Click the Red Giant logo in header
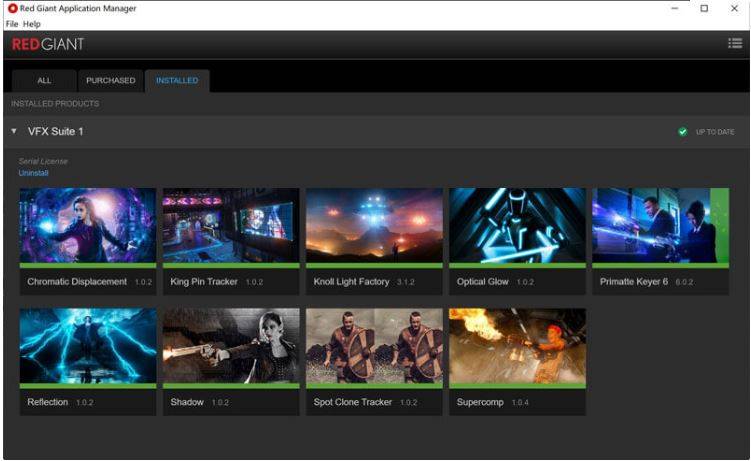 point(48,45)
